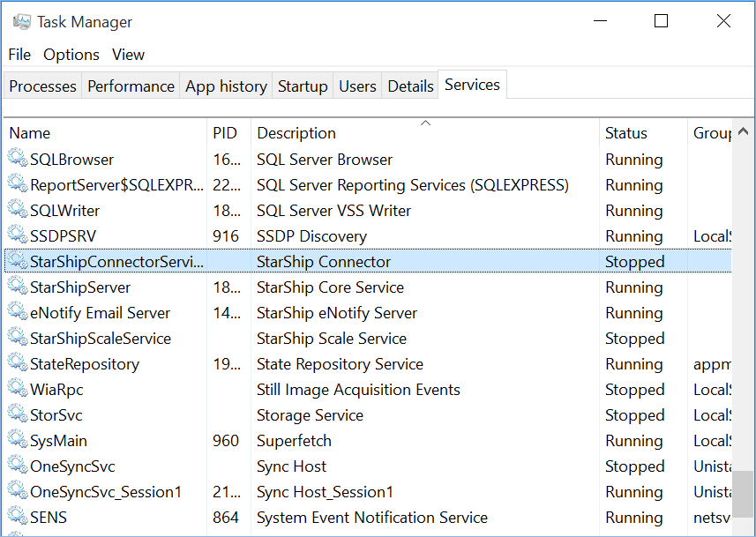Select the ReportServer$SQLEXPR... service name

click(x=116, y=185)
